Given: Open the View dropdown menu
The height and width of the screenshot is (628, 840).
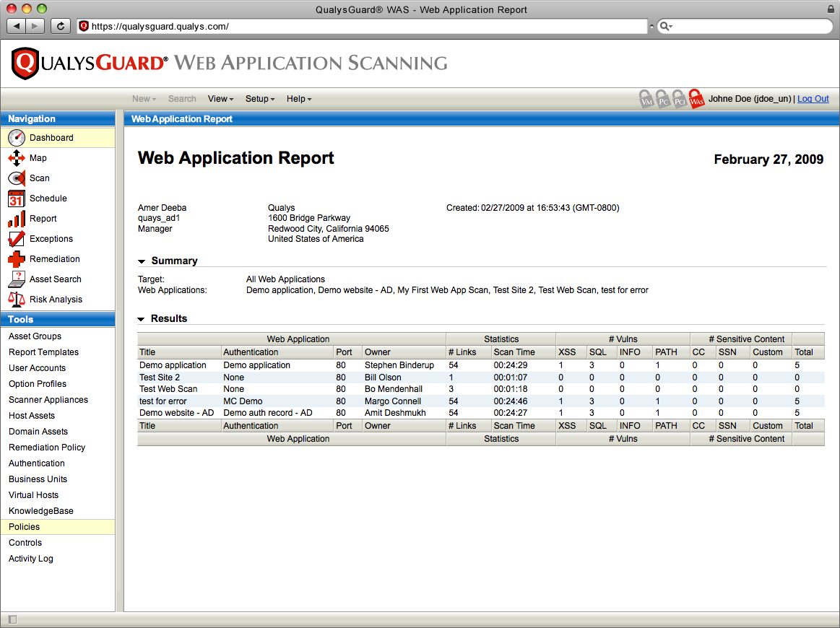Looking at the screenshot, I should click(220, 99).
